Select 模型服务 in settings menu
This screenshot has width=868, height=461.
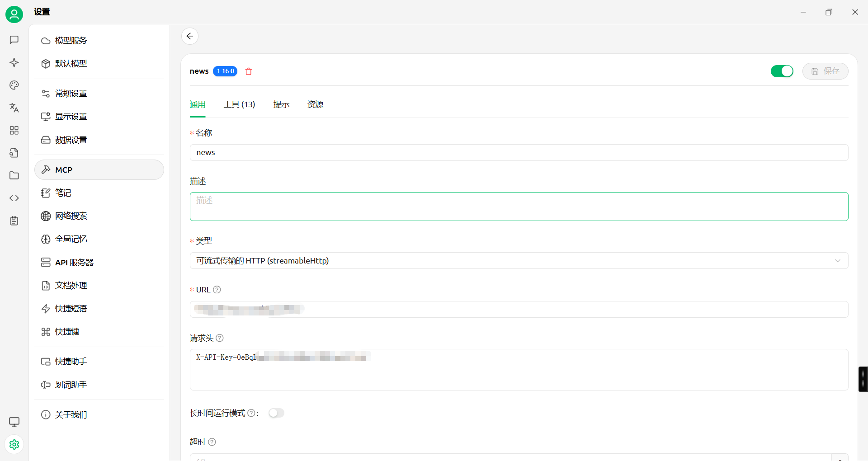[71, 41]
